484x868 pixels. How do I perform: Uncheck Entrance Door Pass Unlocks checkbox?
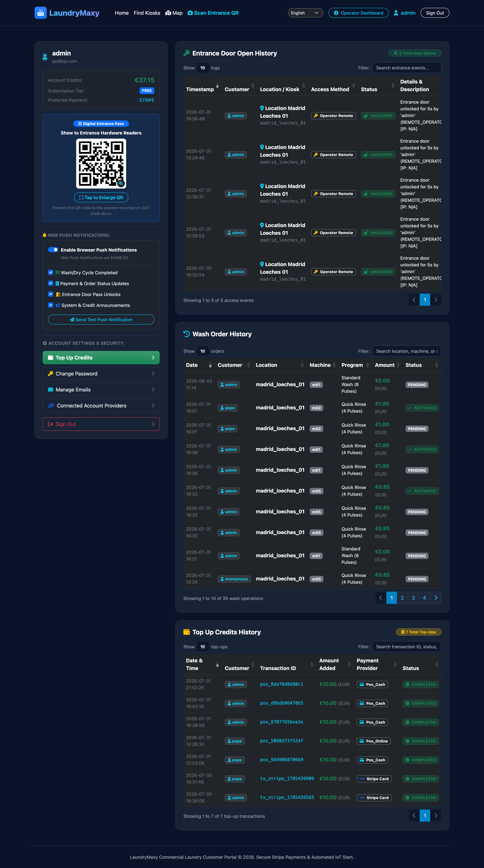click(x=51, y=294)
